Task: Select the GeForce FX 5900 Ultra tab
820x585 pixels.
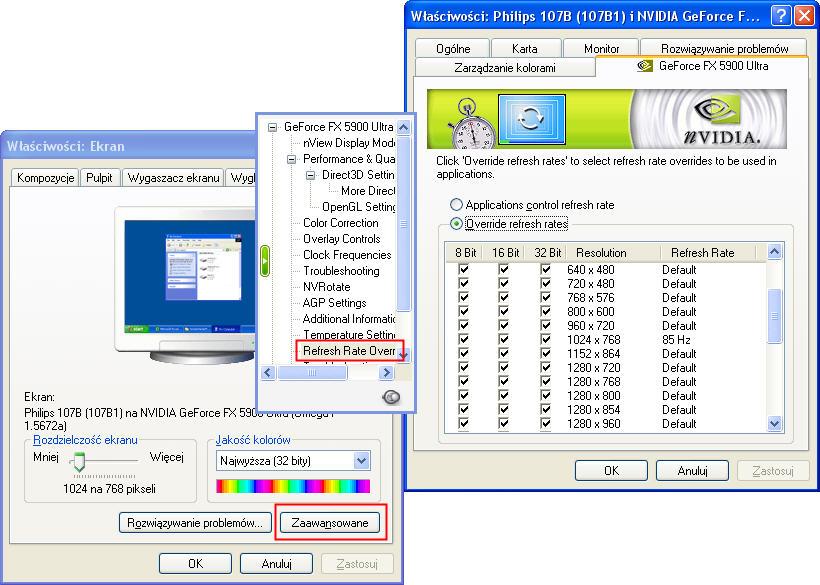Action: [702, 66]
